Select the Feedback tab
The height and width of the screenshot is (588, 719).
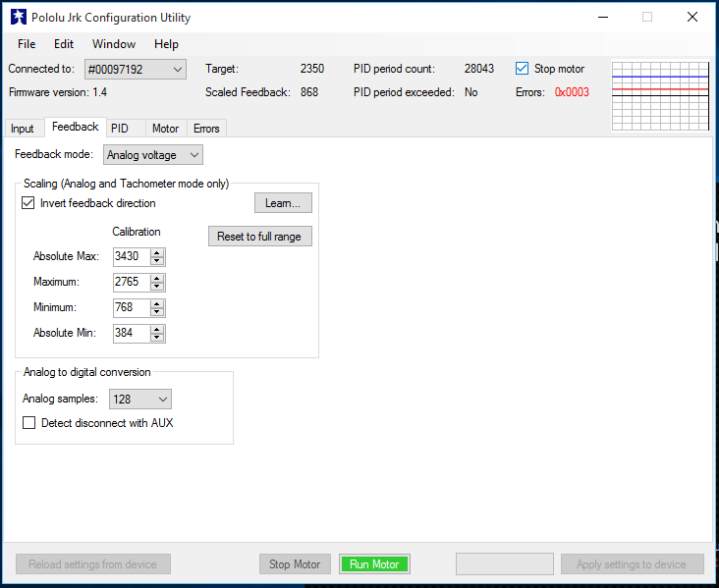[76, 127]
